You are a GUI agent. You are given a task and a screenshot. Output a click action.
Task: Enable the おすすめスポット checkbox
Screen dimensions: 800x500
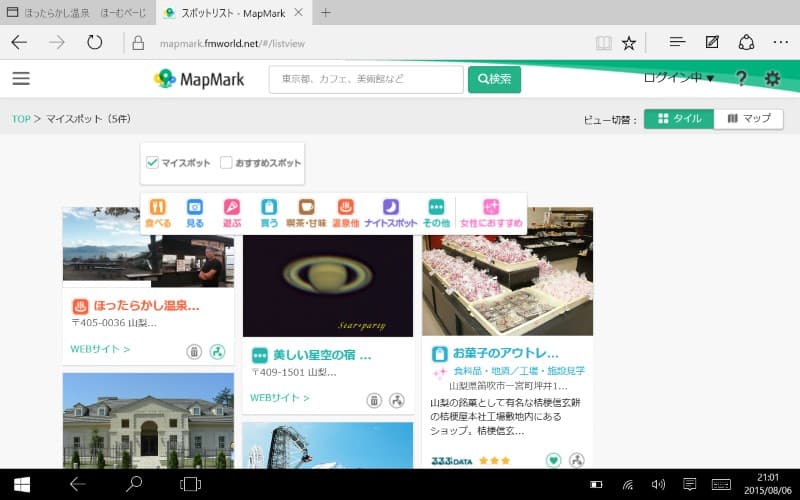[x=226, y=162]
